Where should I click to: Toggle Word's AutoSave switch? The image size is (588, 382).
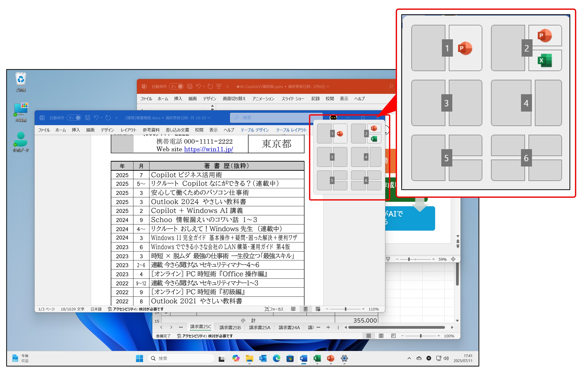point(74,118)
